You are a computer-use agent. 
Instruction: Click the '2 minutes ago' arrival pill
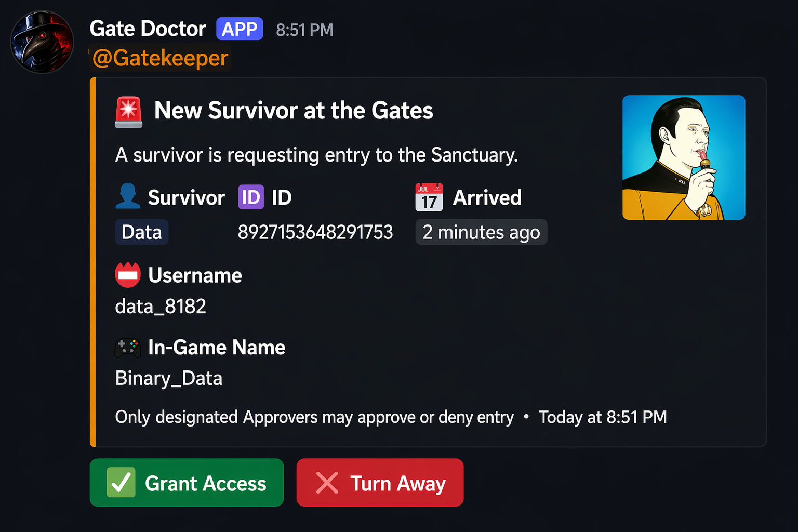click(481, 232)
